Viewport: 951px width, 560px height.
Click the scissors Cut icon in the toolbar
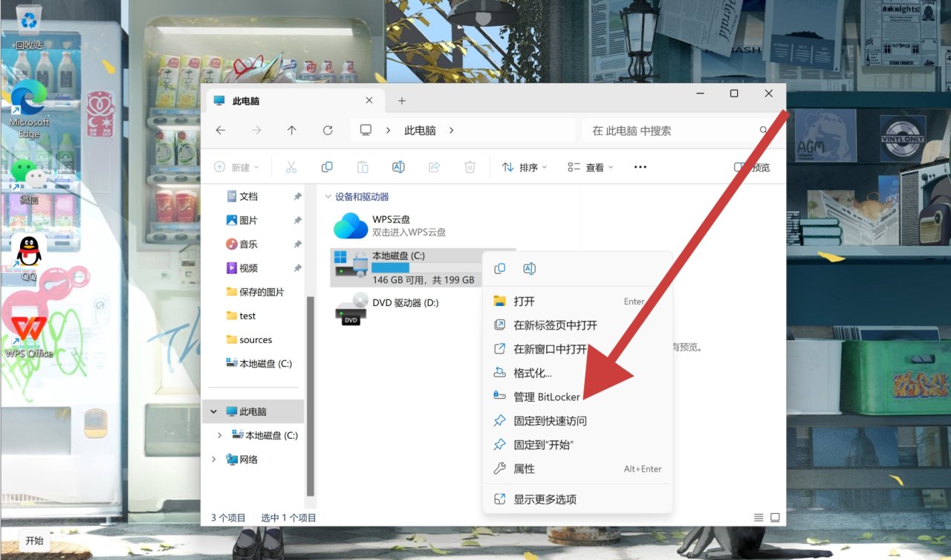click(291, 167)
